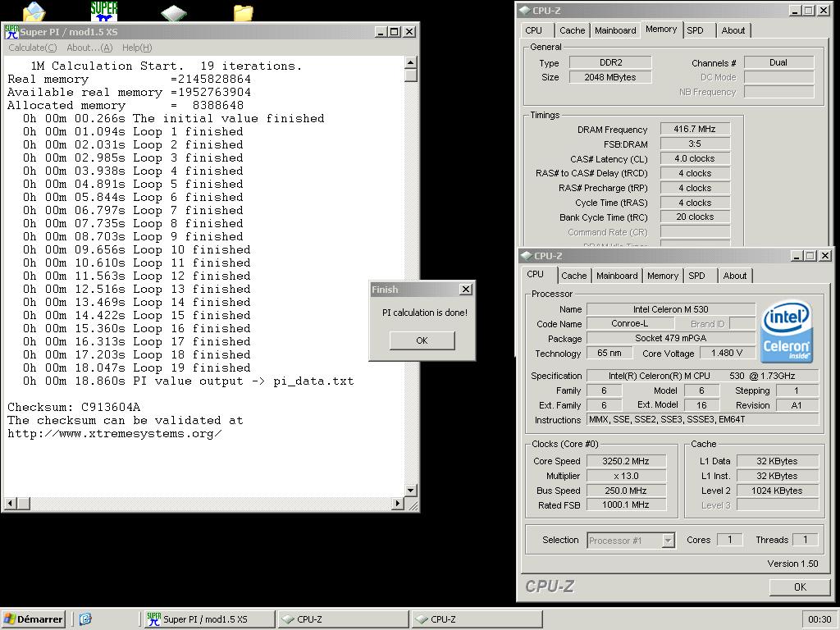Screen dimensions: 840x630
Task: Click Super PI horizontal scroll right arrow
Action: click(x=398, y=504)
